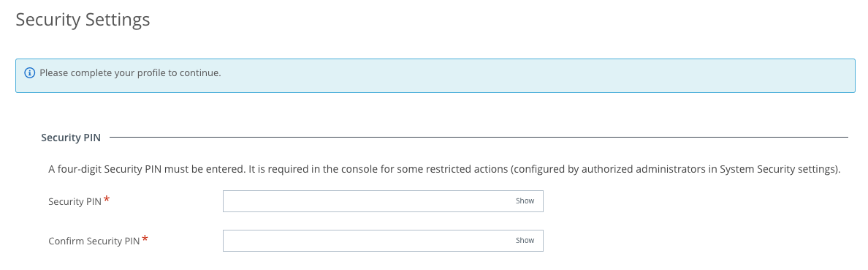Image resolution: width=868 pixels, height=270 pixels.
Task: Click the Confirm Security PIN field label
Action: click(x=94, y=241)
